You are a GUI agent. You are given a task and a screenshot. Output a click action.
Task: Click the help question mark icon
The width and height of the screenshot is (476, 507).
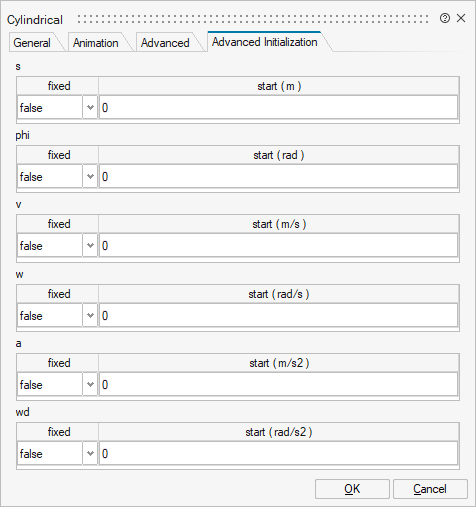coord(445,18)
